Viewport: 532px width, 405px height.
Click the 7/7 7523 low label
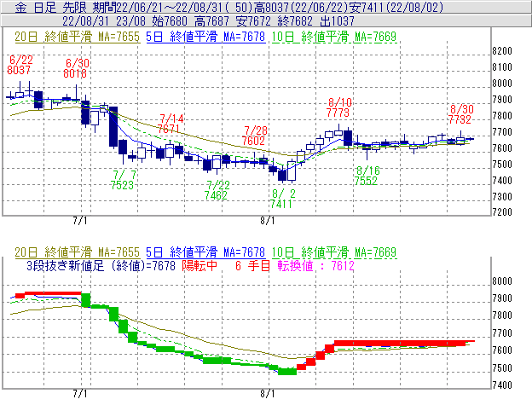click(123, 180)
